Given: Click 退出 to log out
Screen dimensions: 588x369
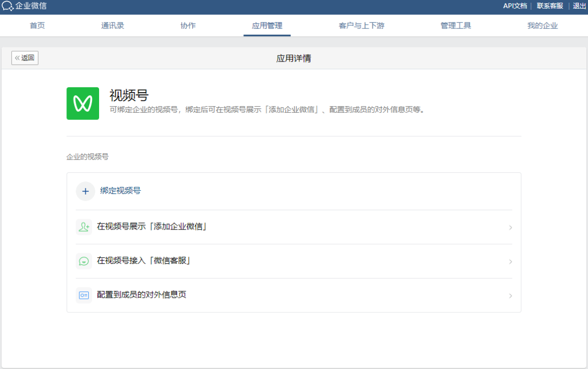Looking at the screenshot, I should pyautogui.click(x=578, y=6).
